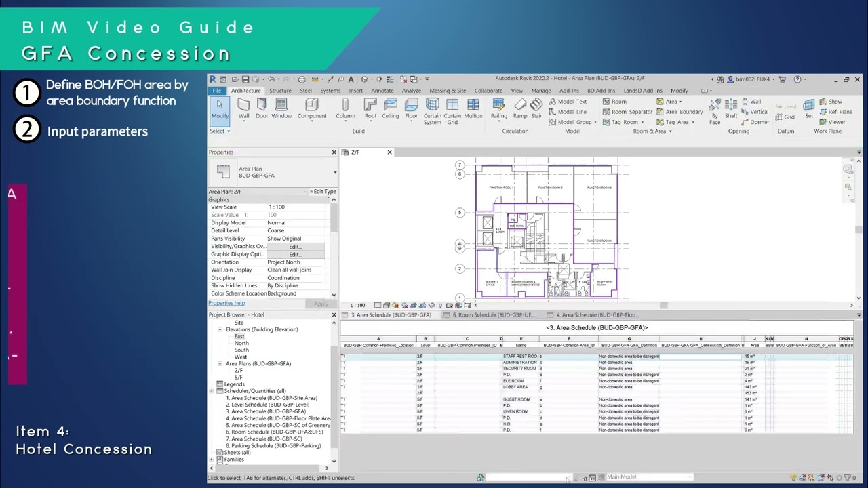Open the Properties help link
The image size is (868, 488).
[226, 303]
